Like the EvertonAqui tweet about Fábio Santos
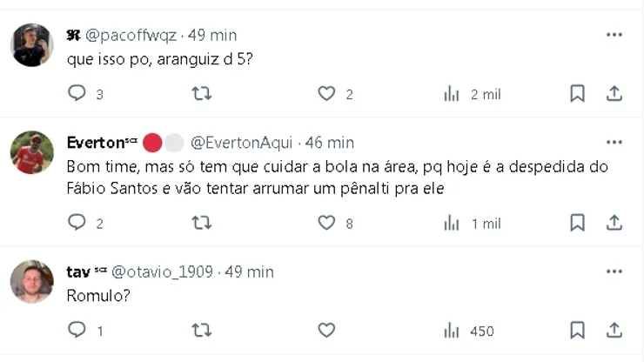Image resolution: width=644 pixels, height=362 pixels. pyautogui.click(x=326, y=223)
